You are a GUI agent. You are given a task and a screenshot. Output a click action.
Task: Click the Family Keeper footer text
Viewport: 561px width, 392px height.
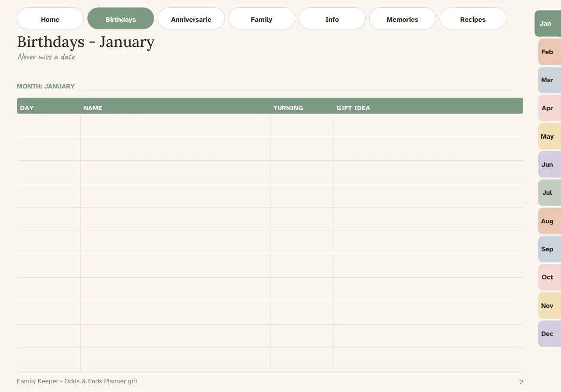[77, 381]
